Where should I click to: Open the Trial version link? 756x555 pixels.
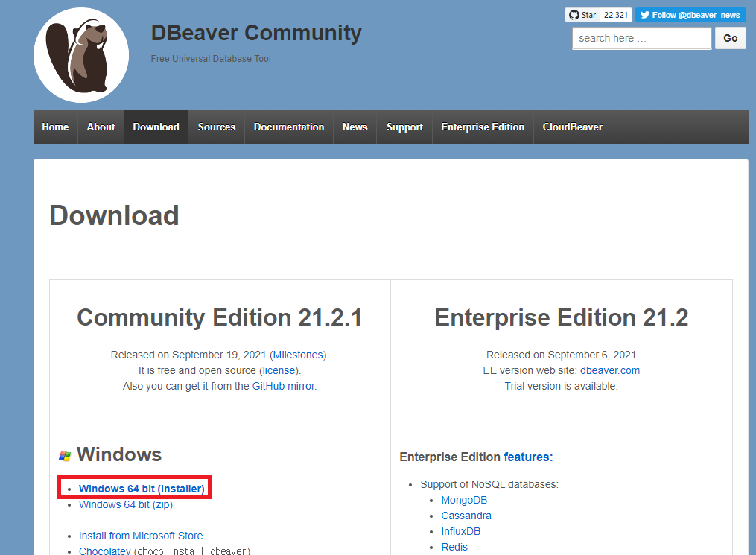(515, 386)
